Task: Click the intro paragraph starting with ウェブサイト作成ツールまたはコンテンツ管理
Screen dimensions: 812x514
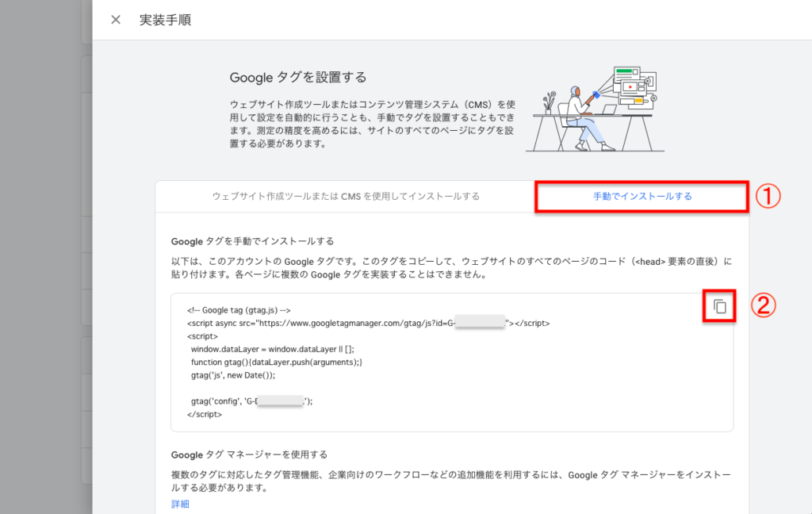Action: pyautogui.click(x=373, y=124)
